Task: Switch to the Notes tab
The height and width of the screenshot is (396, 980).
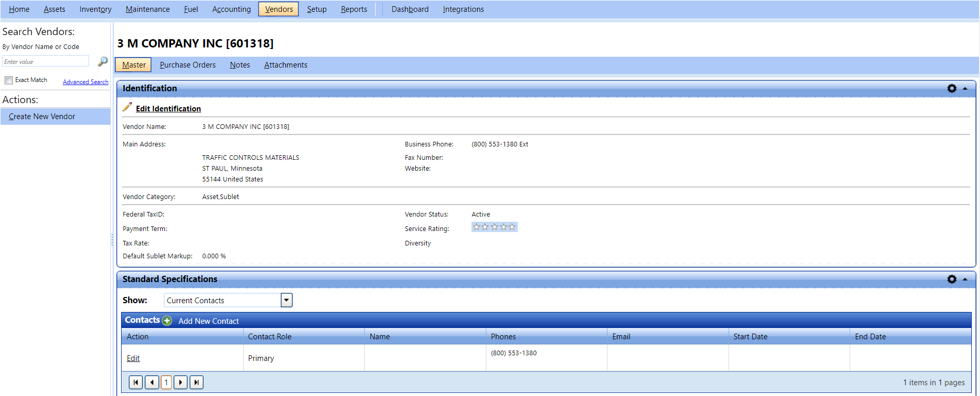Action: [240, 65]
